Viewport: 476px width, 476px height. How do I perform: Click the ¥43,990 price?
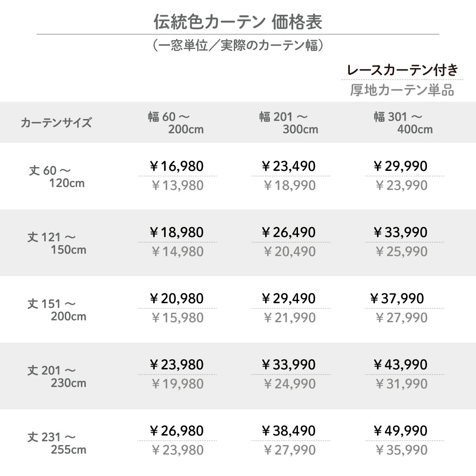[401, 365]
